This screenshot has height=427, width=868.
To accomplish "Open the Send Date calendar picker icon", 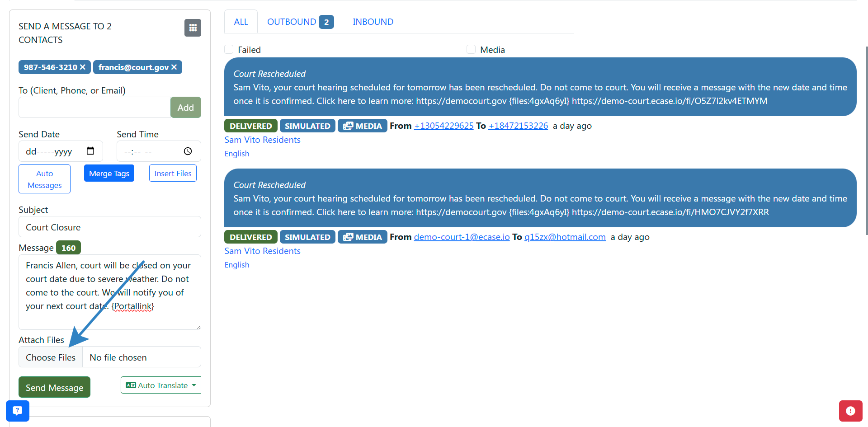I will click(90, 151).
